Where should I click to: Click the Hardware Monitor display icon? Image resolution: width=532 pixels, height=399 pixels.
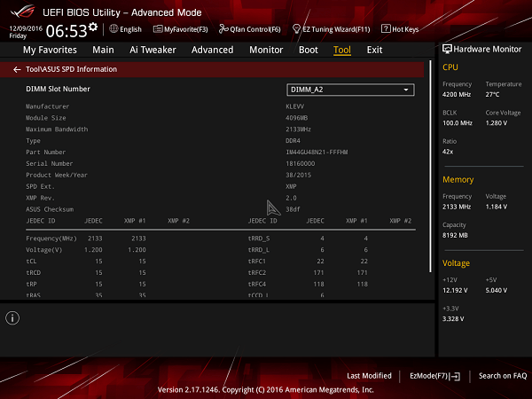[x=447, y=49]
